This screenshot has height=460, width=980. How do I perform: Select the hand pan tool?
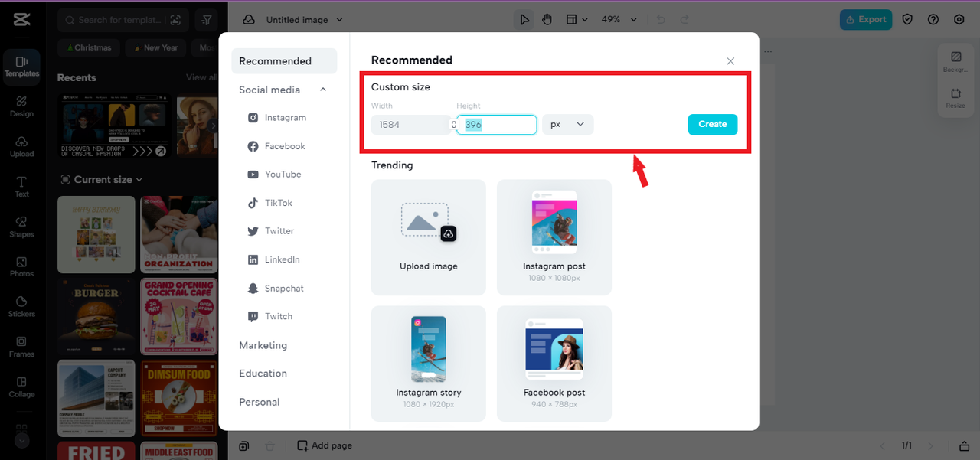(x=547, y=20)
